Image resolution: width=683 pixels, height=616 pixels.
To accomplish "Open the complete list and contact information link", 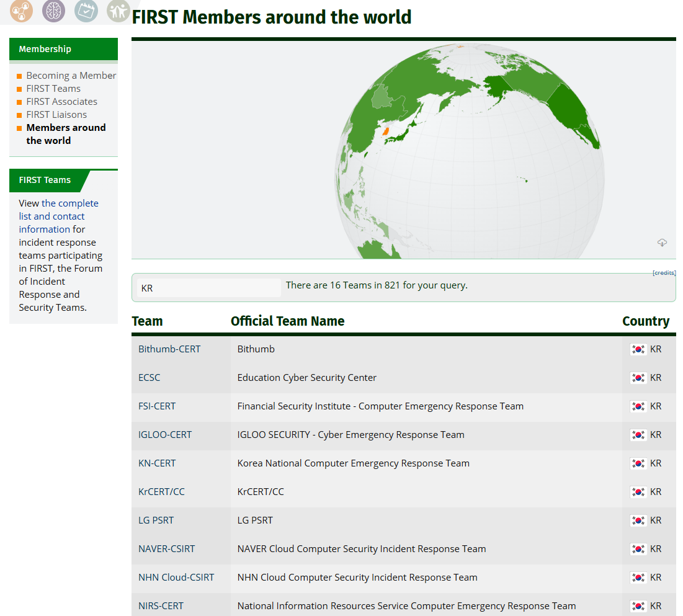I will pyautogui.click(x=58, y=216).
